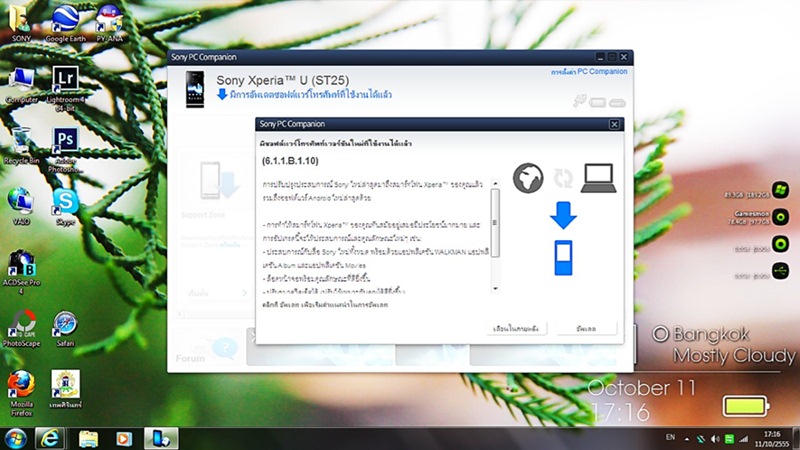Click the Windows logo drive gadget icon

[780, 190]
